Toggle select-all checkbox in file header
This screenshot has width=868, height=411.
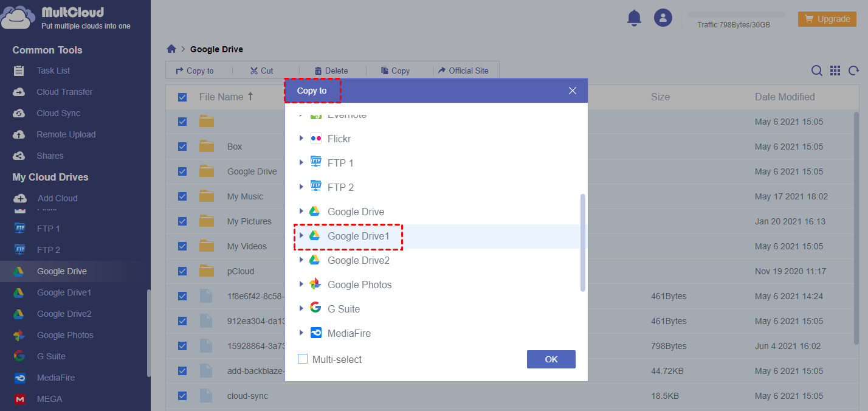coord(182,97)
